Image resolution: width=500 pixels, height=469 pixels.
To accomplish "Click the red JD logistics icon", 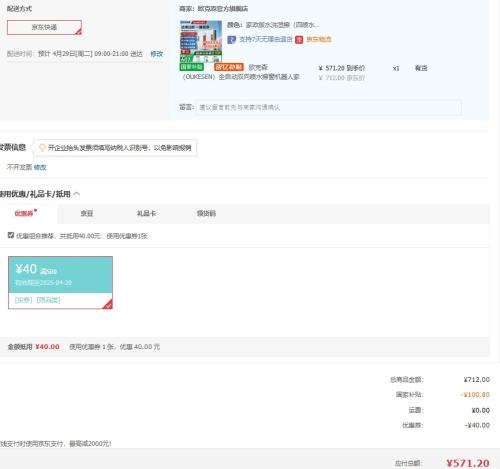I will (x=299, y=40).
